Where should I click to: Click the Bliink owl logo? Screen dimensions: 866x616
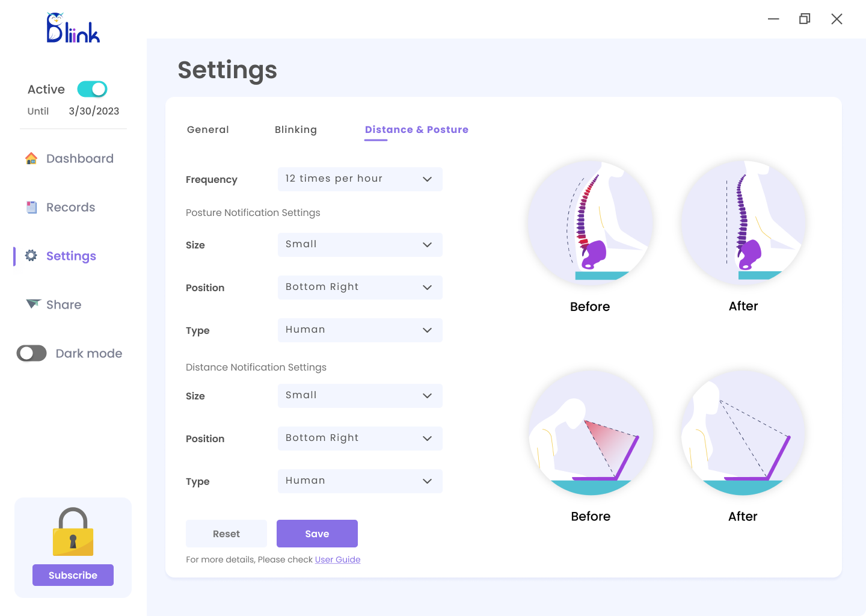pos(73,28)
